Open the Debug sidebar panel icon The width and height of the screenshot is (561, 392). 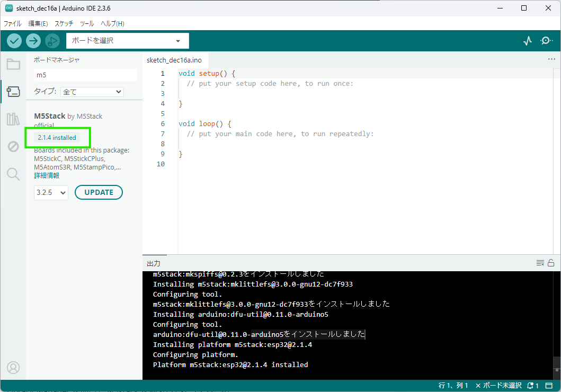13,147
